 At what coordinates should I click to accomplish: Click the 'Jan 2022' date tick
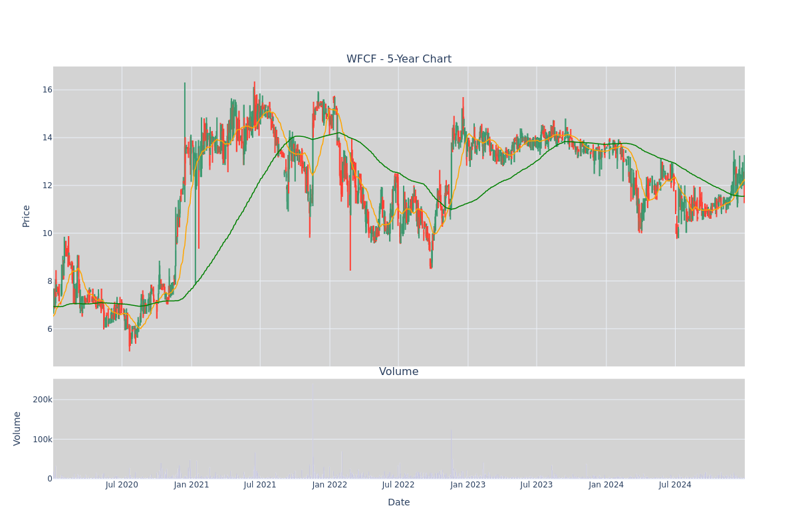(330, 485)
